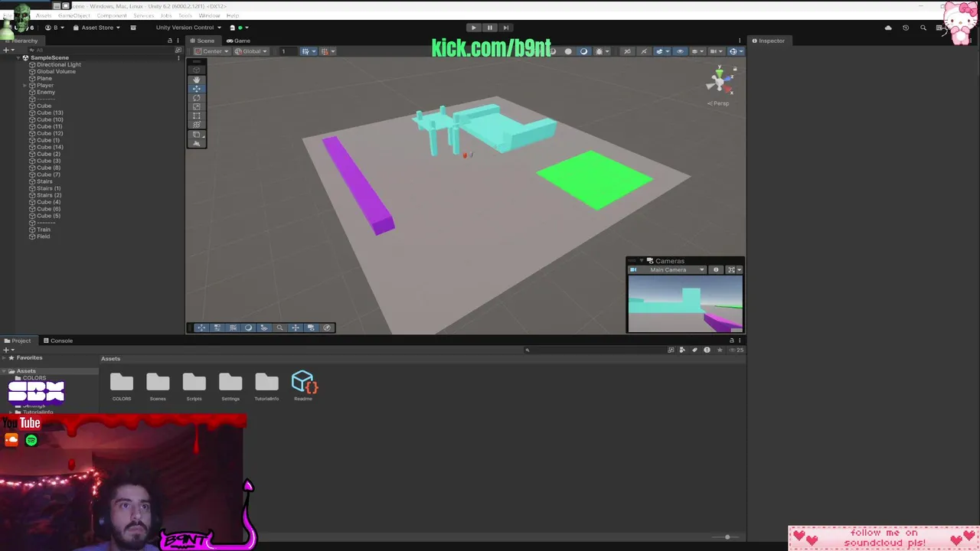Image resolution: width=980 pixels, height=551 pixels.
Task: Collapse the Cameras overlay
Action: [x=642, y=261]
